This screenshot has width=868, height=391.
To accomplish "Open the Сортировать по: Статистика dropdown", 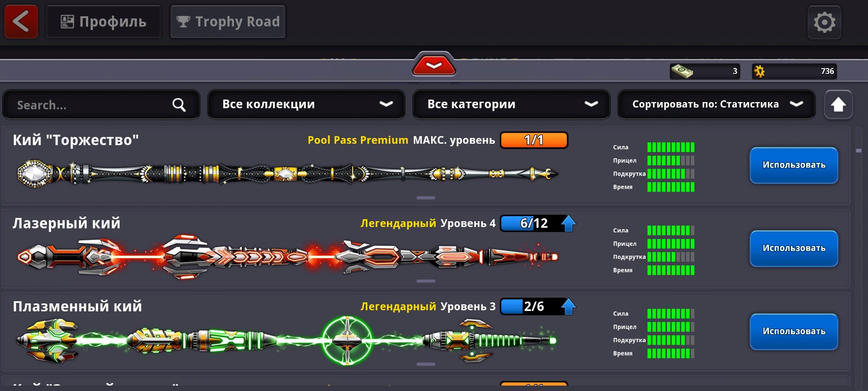I will point(716,104).
